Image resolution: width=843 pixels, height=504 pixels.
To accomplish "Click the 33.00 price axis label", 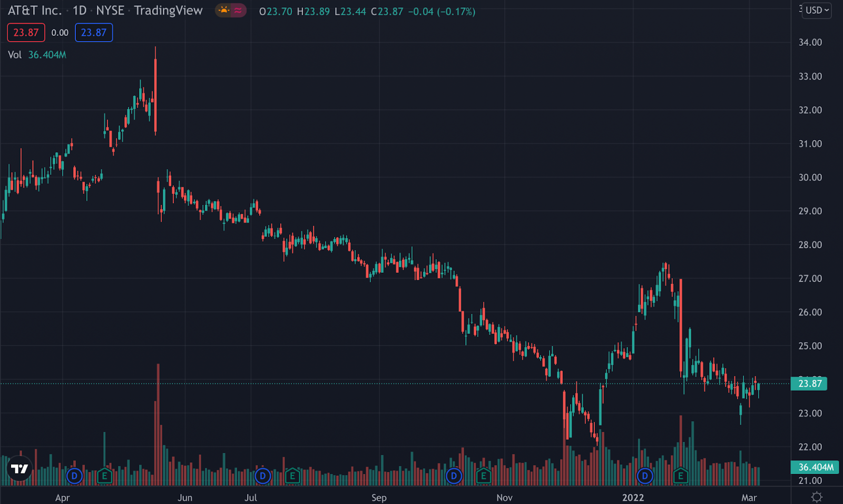I will click(810, 76).
